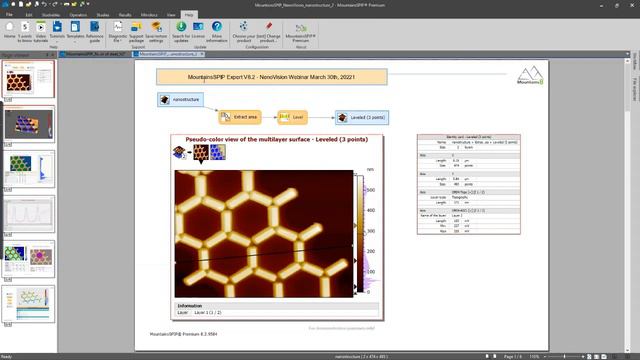Click the Extract area workflow step

[240, 117]
